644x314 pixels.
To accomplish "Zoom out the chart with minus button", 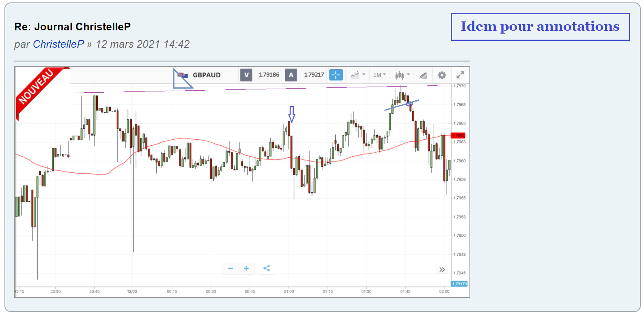I will tap(230, 268).
